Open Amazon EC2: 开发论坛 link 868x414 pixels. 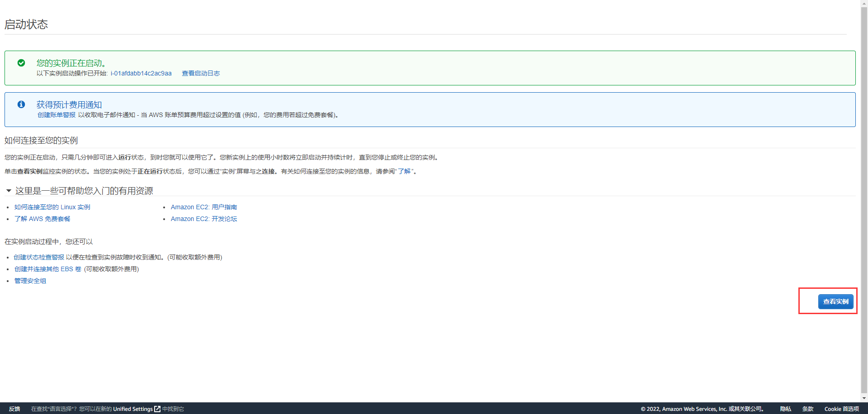203,219
